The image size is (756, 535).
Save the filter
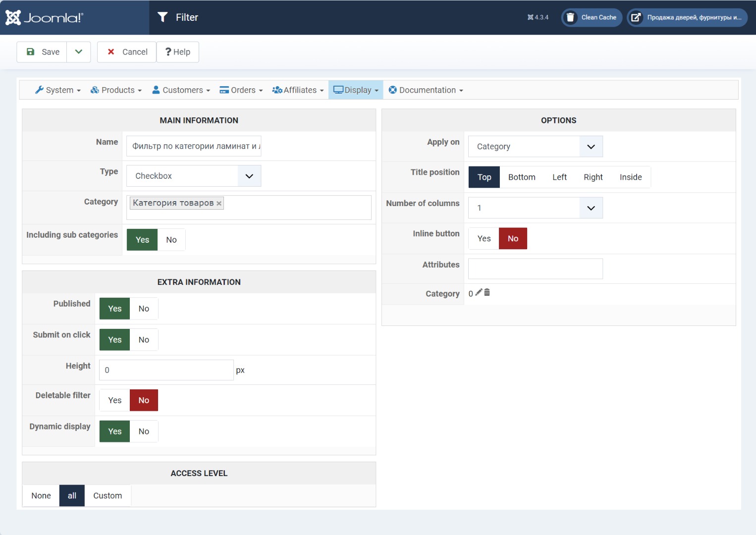42,52
